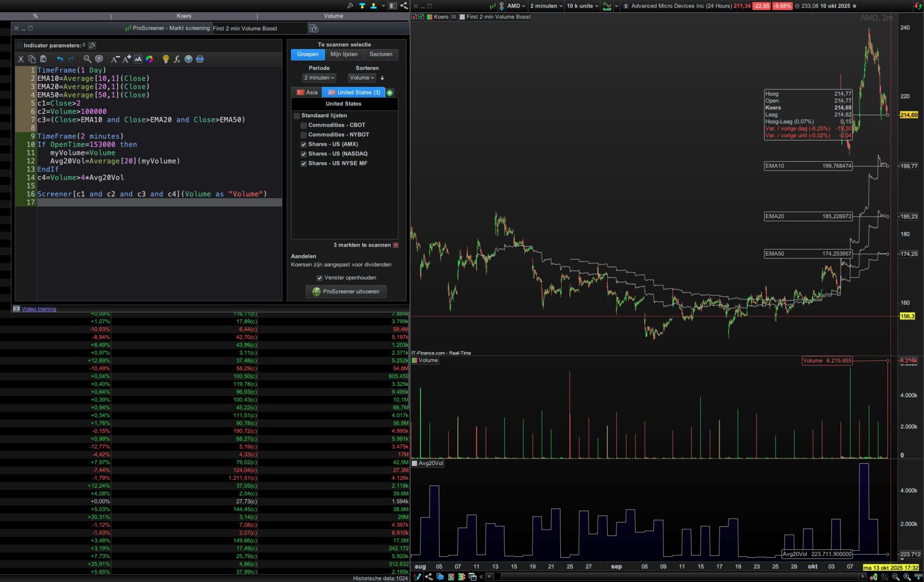The height and width of the screenshot is (582, 924).
Task: Open the Periode 2 minuten dropdown
Action: [319, 78]
